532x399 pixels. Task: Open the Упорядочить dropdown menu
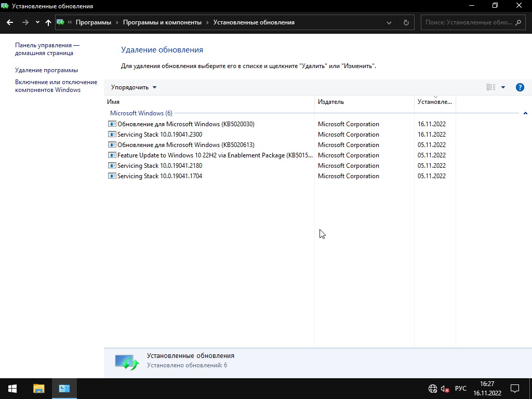134,87
